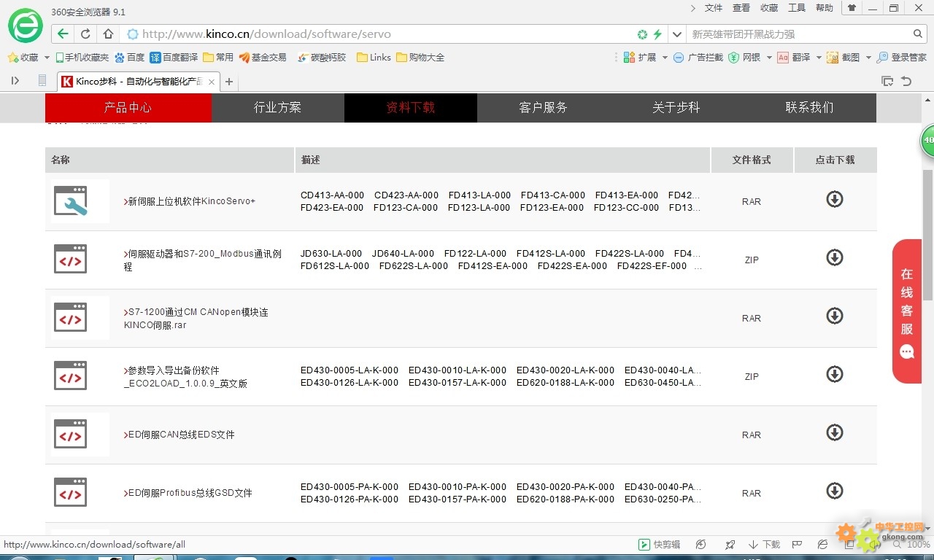Click the 100% zoom level indicator
The height and width of the screenshot is (560, 934).
tap(918, 545)
